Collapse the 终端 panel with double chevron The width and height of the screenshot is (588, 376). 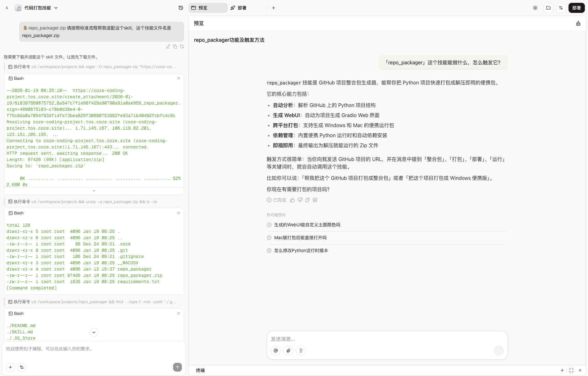[x=580, y=370]
